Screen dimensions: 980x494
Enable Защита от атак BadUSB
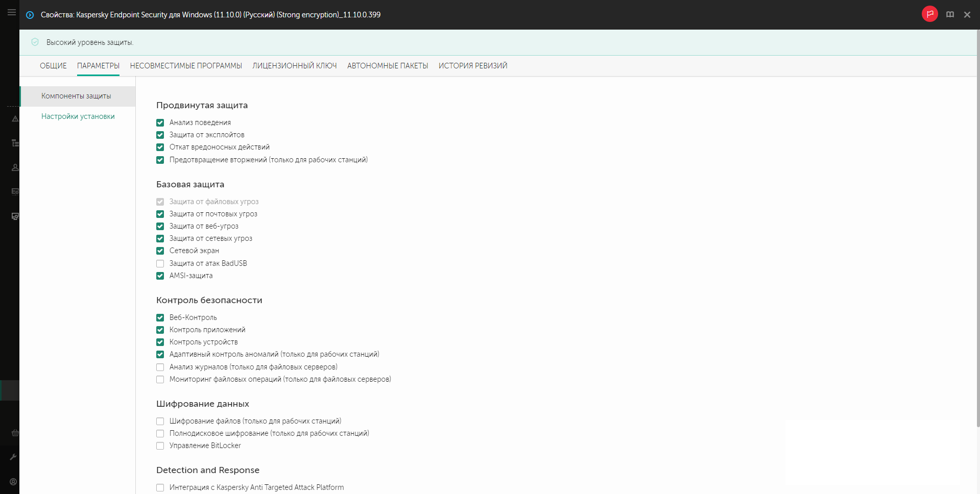coord(160,263)
